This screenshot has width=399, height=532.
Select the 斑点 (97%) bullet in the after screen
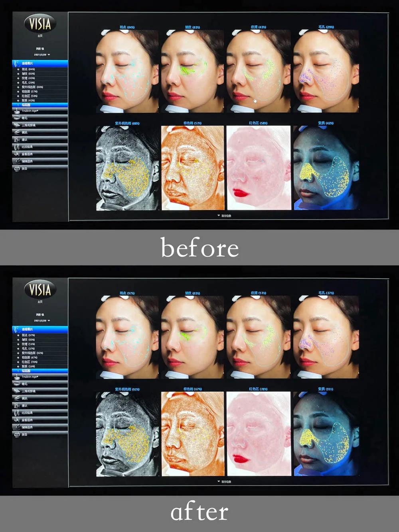coord(18,335)
